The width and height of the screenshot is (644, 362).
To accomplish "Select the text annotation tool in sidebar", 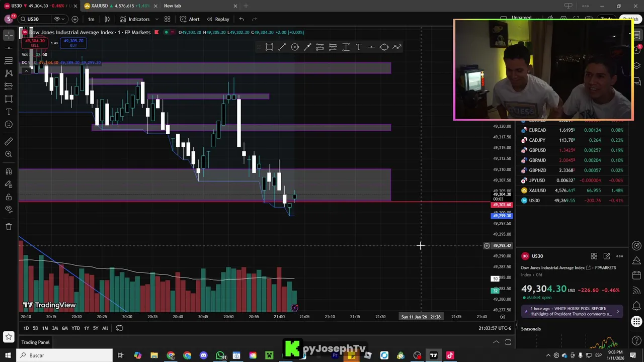I will 9,112.
